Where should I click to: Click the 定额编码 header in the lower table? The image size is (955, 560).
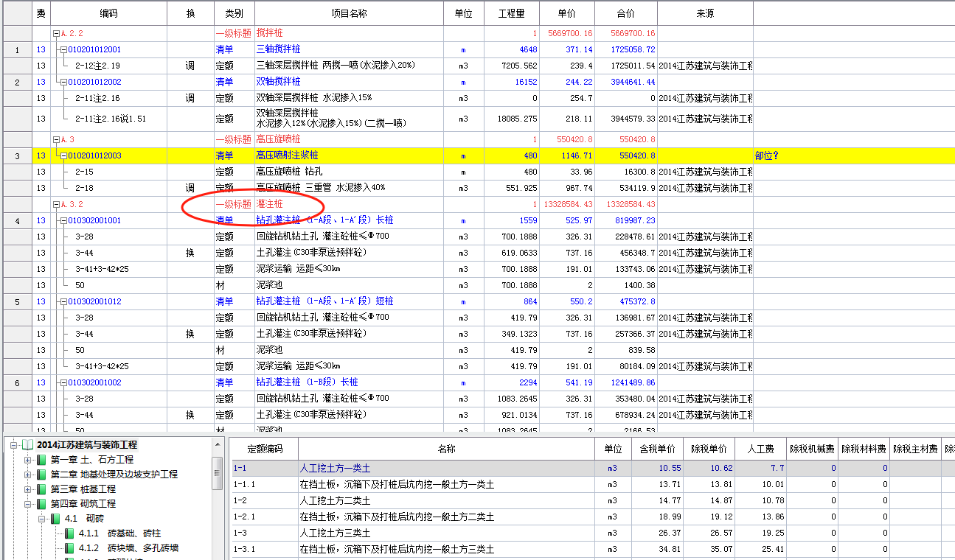point(265,449)
